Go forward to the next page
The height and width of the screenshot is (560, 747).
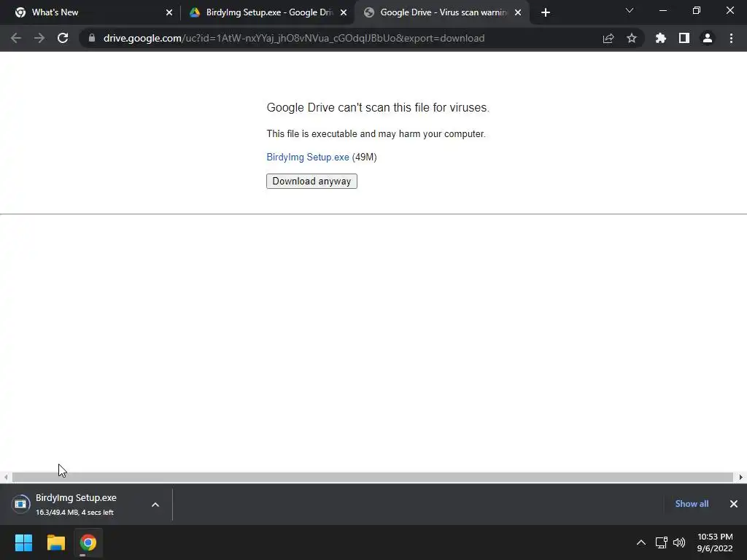point(39,38)
